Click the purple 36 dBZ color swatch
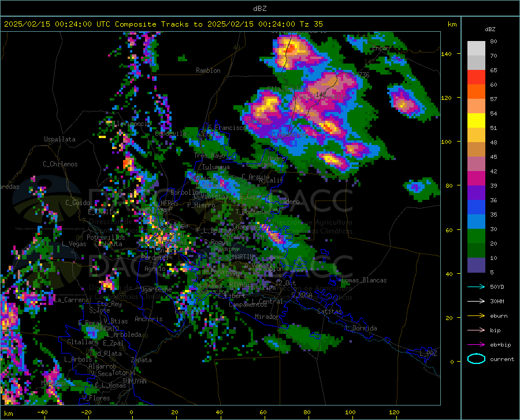Screen dimensions: 520x420 [x=476, y=193]
